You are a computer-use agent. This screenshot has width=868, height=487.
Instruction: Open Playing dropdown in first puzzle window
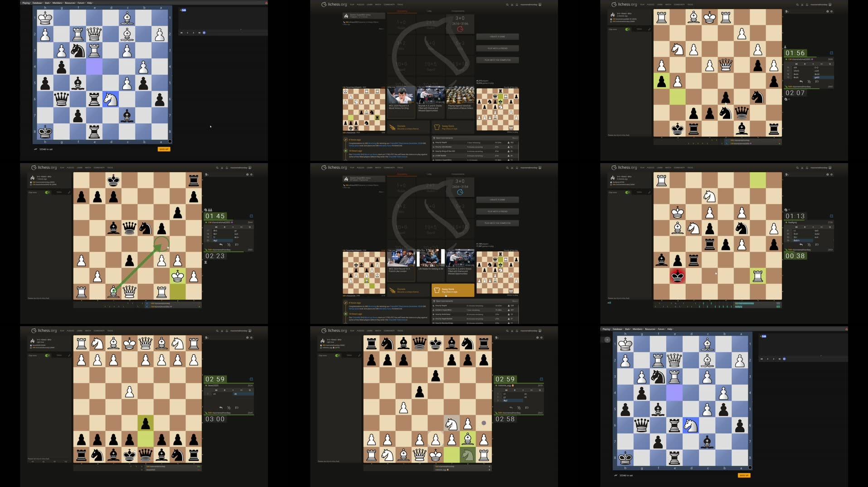(x=26, y=3)
